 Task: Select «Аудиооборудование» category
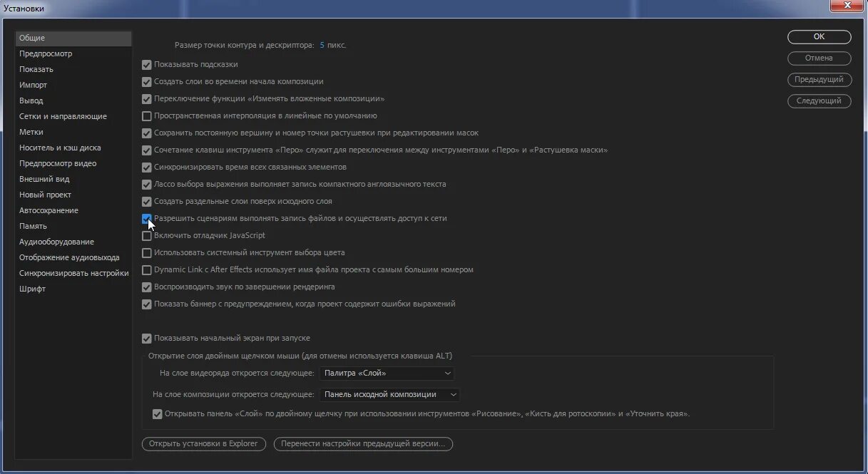click(x=73, y=242)
